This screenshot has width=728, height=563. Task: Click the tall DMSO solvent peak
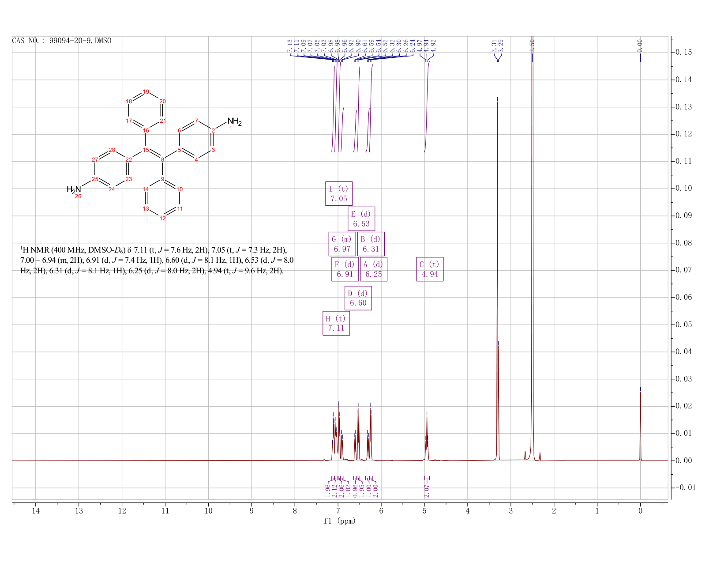pyautogui.click(x=533, y=247)
